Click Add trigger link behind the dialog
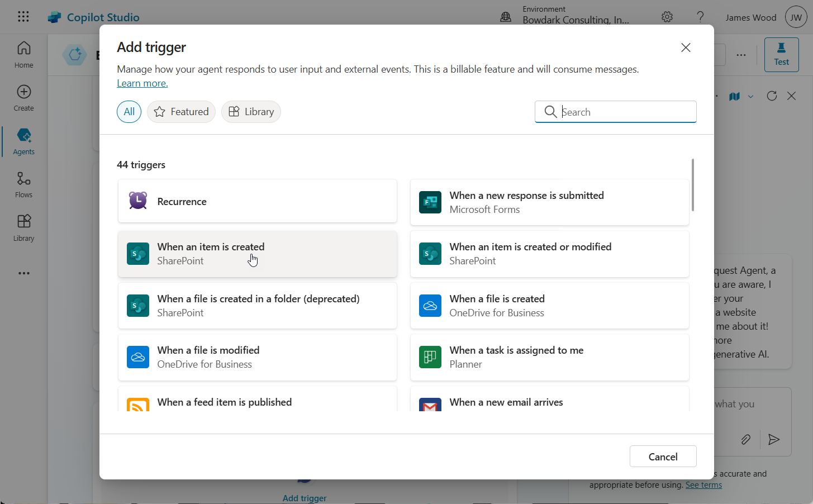Screen dimensions: 813x504 (x=305, y=498)
